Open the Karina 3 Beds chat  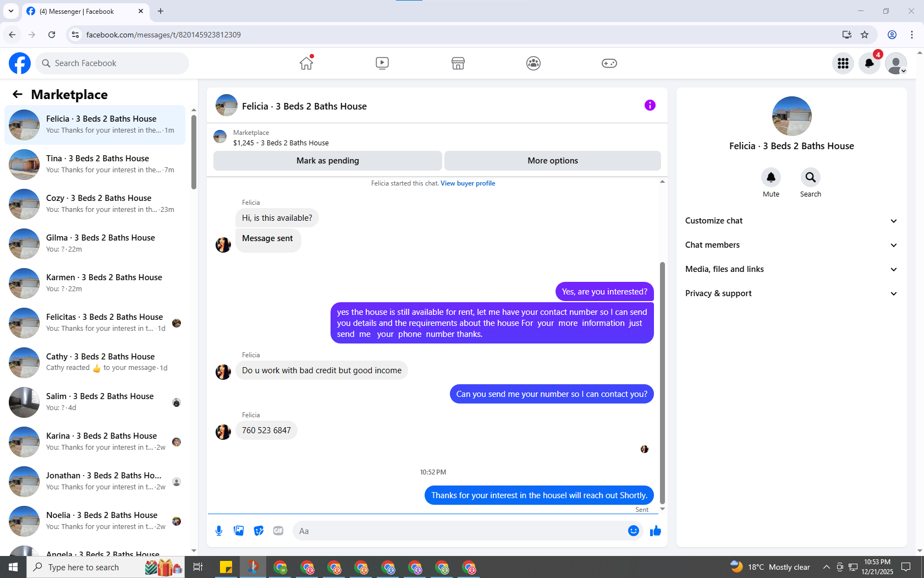95,442
